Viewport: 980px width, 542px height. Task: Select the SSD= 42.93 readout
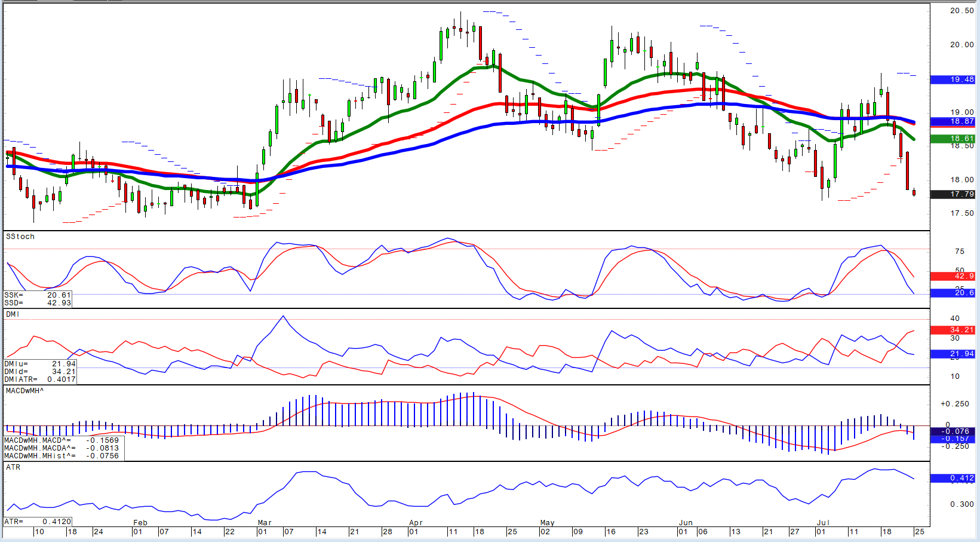pos(38,303)
